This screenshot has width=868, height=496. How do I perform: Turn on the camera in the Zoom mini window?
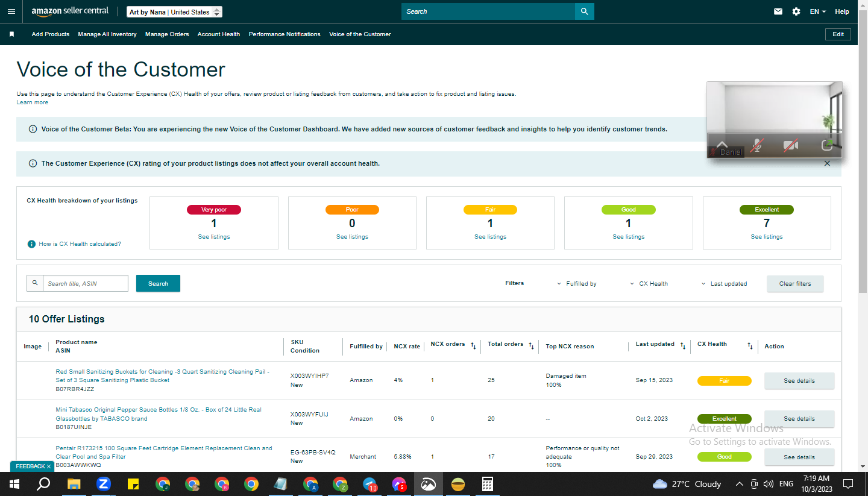pyautogui.click(x=790, y=145)
